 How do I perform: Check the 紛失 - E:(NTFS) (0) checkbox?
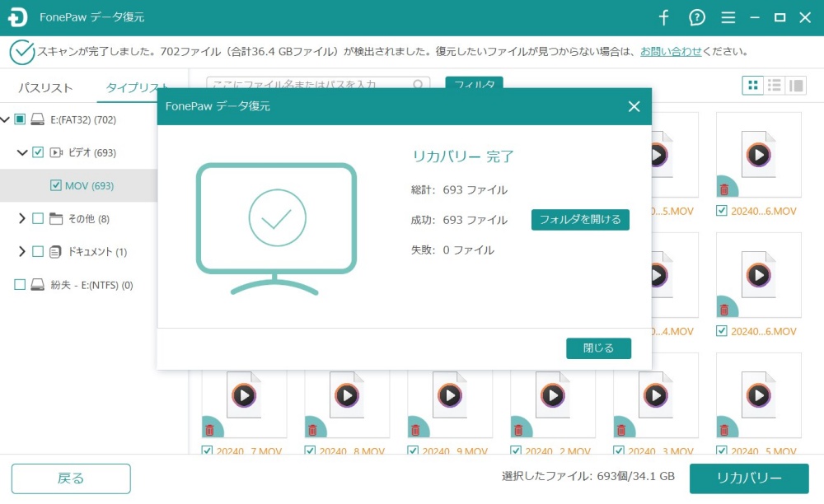[20, 285]
